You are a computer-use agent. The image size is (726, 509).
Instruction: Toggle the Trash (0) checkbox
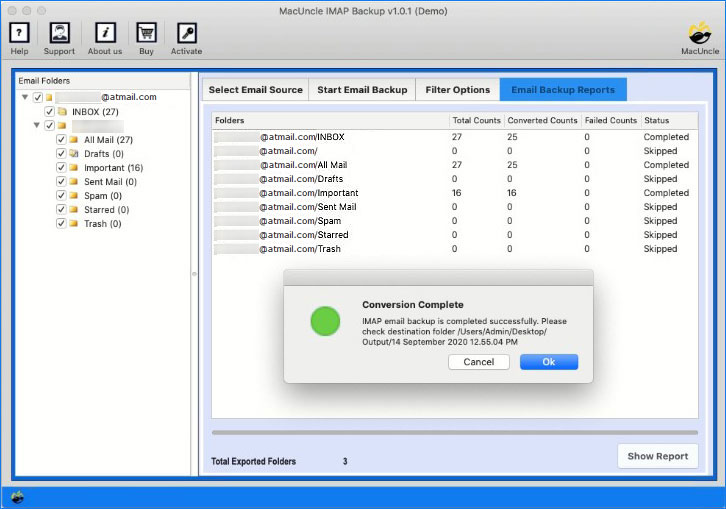61,223
